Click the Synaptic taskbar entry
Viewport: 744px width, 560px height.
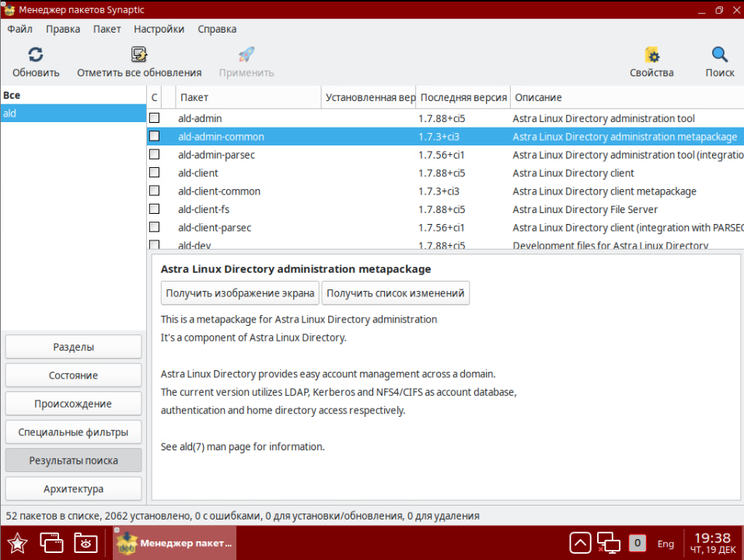(174, 543)
